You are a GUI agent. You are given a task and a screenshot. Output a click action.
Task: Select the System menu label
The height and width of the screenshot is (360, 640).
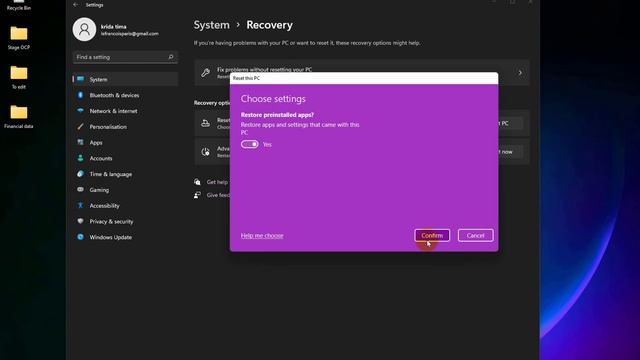coord(98,80)
